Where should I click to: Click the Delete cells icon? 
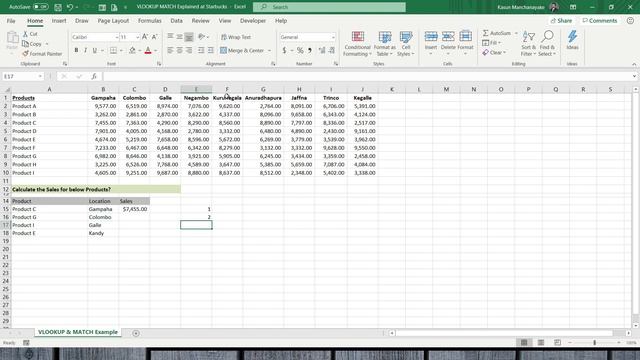tap(448, 36)
